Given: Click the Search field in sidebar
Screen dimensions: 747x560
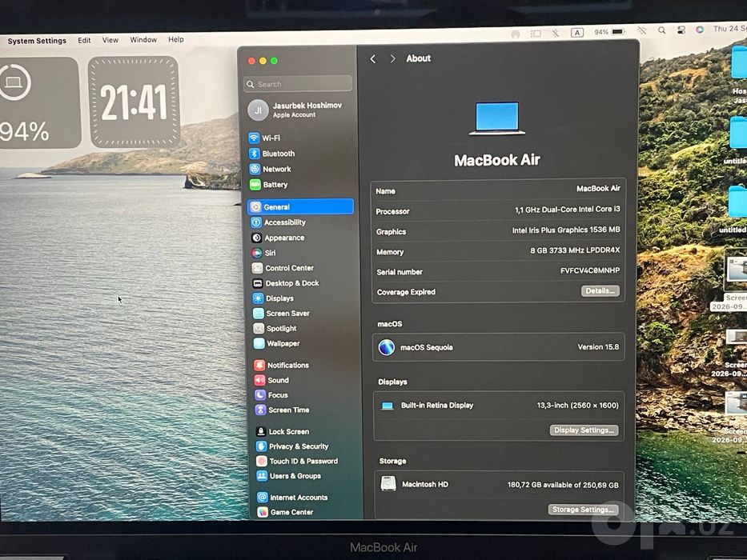Looking at the screenshot, I should [x=298, y=84].
